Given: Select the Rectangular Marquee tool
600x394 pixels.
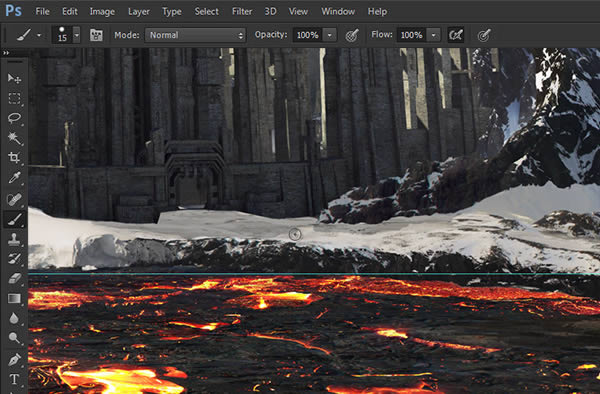Looking at the screenshot, I should click(14, 98).
